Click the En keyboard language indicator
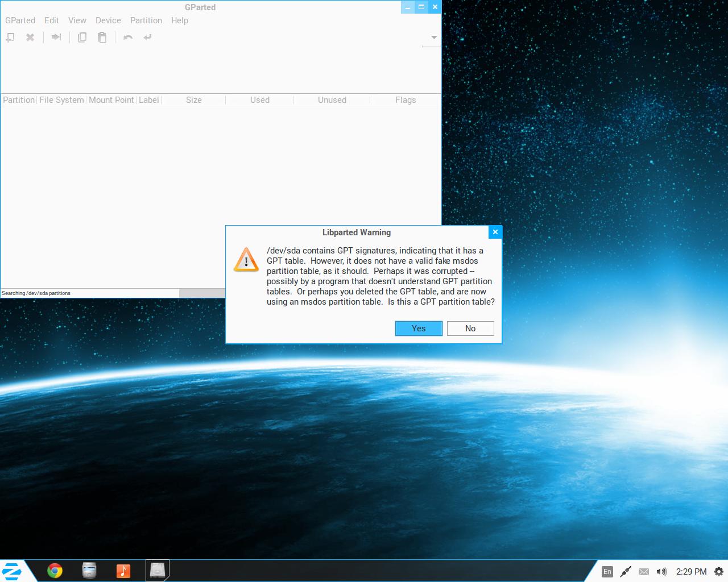This screenshot has width=728, height=582. 607,572
